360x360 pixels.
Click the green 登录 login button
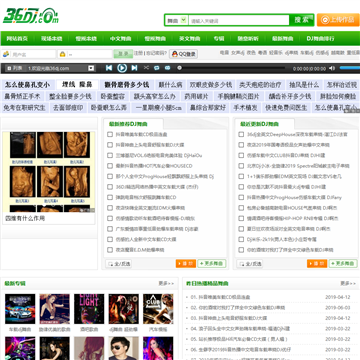point(123,54)
